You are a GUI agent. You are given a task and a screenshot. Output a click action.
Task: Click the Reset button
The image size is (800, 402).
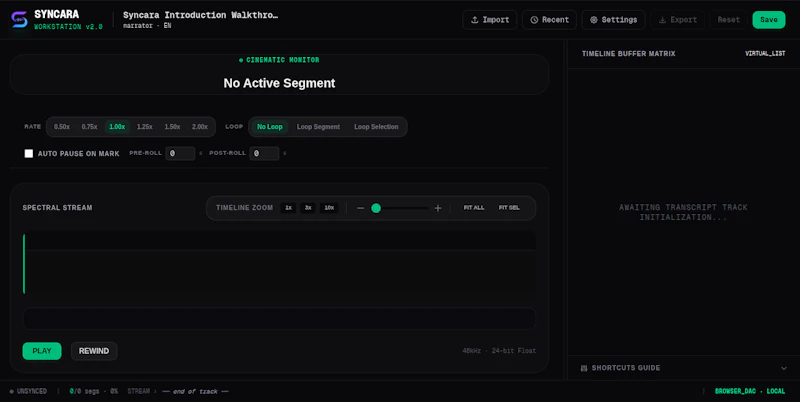pos(729,20)
